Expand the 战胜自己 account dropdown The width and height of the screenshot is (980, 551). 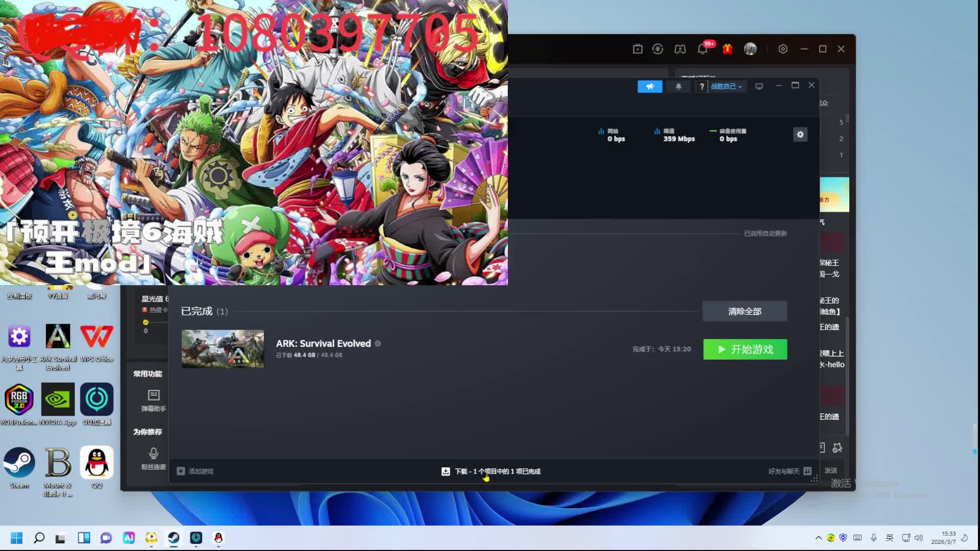726,86
